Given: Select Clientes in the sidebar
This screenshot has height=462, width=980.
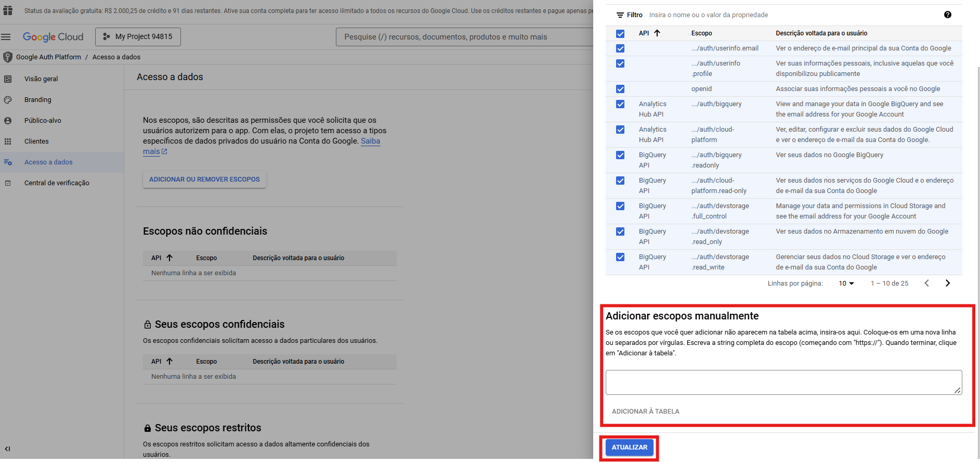Looking at the screenshot, I should point(36,142).
